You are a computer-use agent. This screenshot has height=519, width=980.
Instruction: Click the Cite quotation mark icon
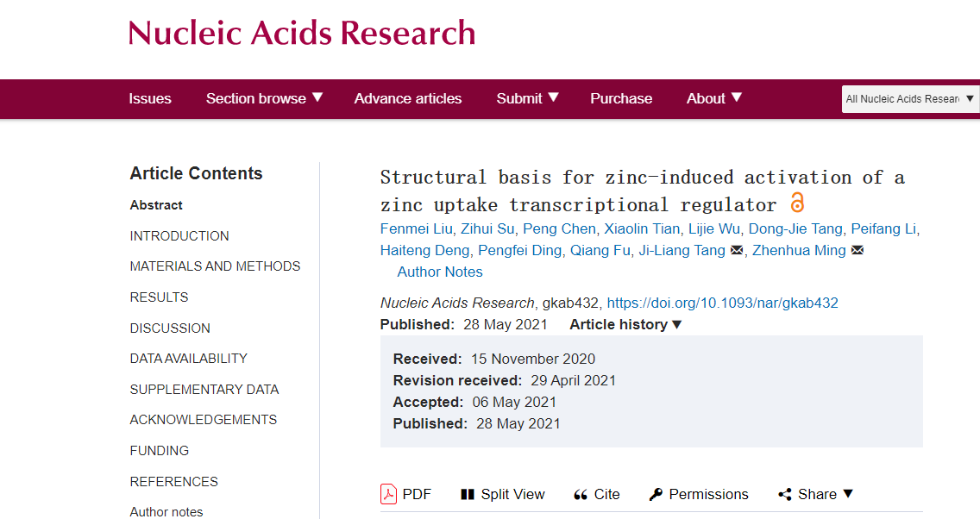[581, 495]
